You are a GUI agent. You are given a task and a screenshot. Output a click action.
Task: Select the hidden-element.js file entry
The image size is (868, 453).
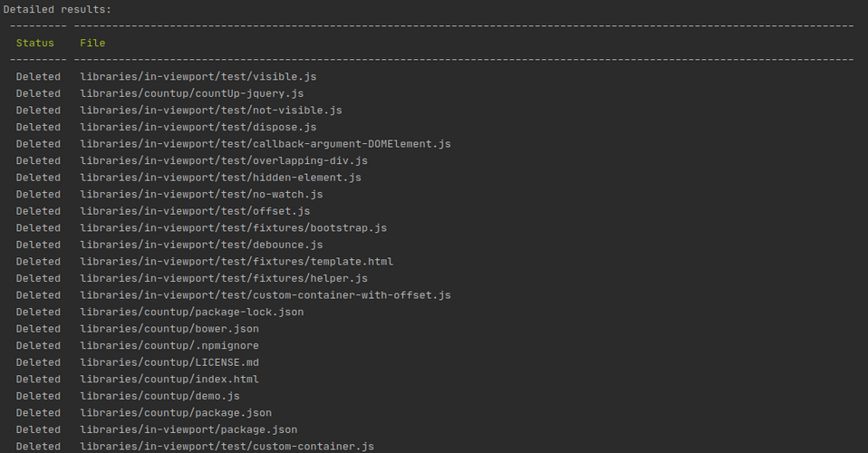(220, 178)
